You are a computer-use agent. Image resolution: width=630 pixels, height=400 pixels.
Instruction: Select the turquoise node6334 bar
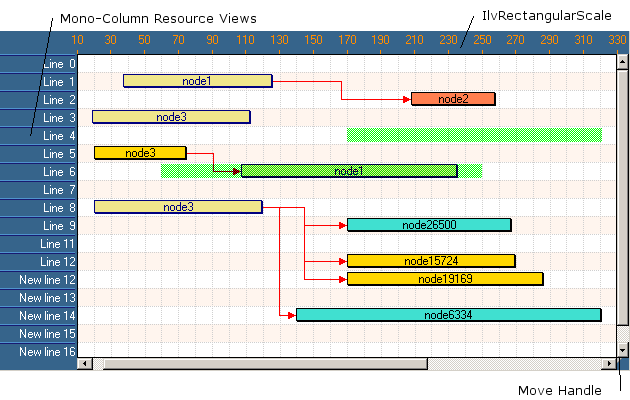(448, 315)
